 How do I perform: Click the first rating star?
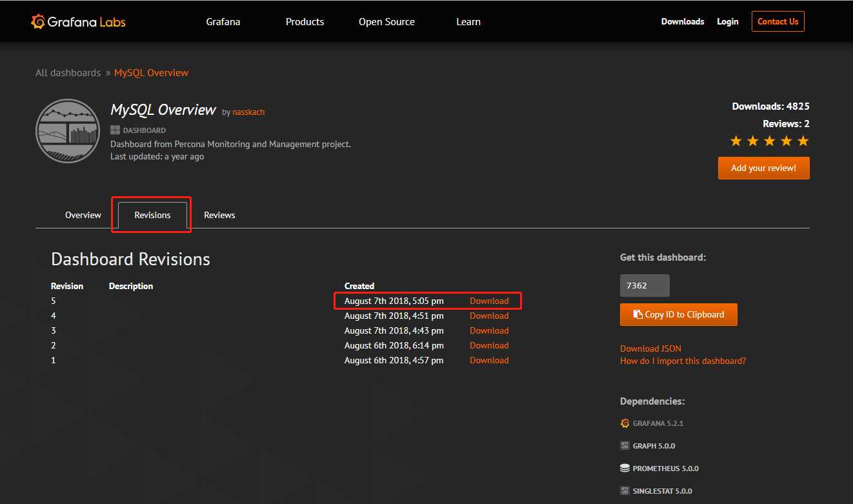pos(736,141)
